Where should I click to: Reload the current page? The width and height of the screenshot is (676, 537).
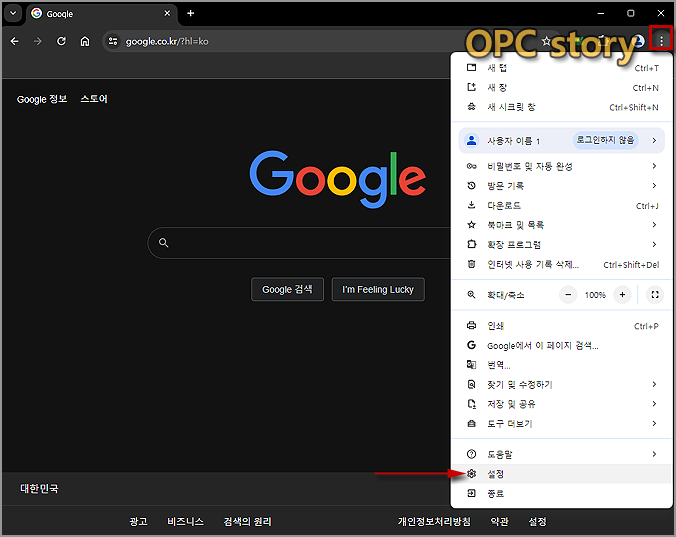coord(61,41)
